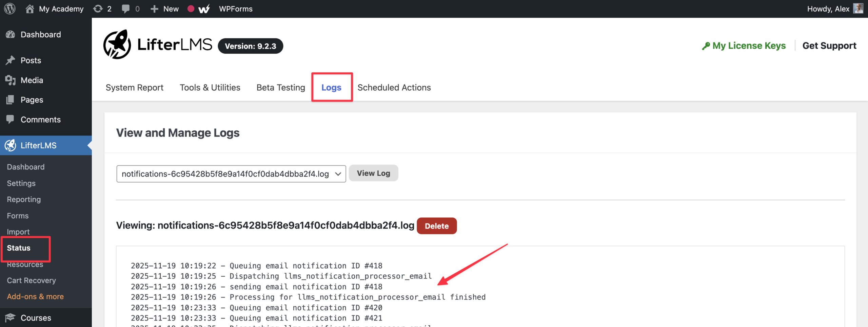Viewport: 868px width, 327px height.
Task: Click Alex's user avatar thumbnail
Action: pos(858,8)
